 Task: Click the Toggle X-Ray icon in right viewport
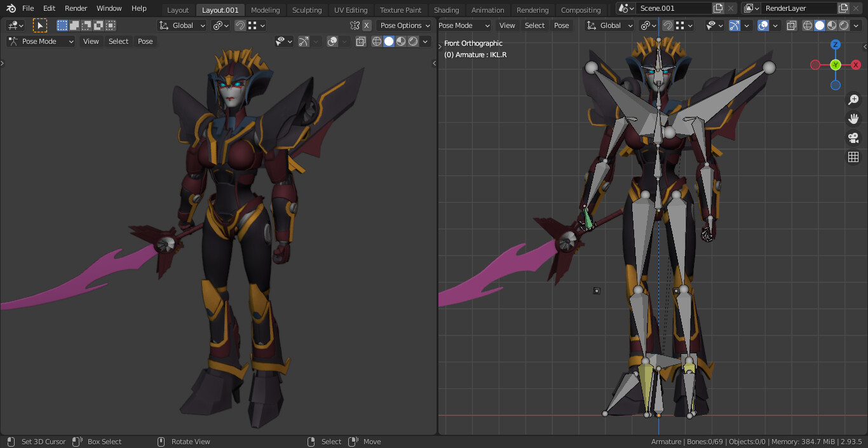[x=791, y=25]
